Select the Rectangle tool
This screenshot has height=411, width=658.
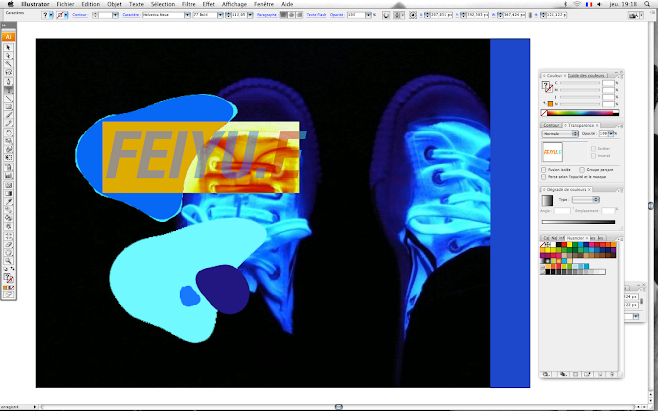coord(8,107)
